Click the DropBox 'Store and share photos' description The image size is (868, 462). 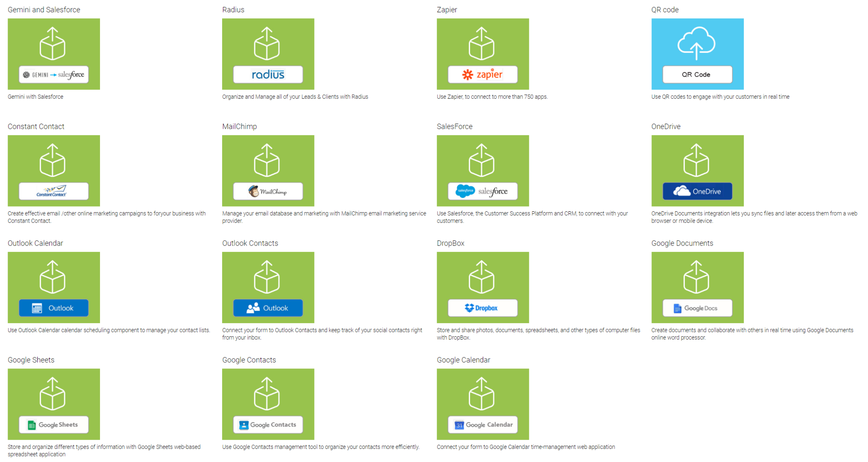coord(538,334)
